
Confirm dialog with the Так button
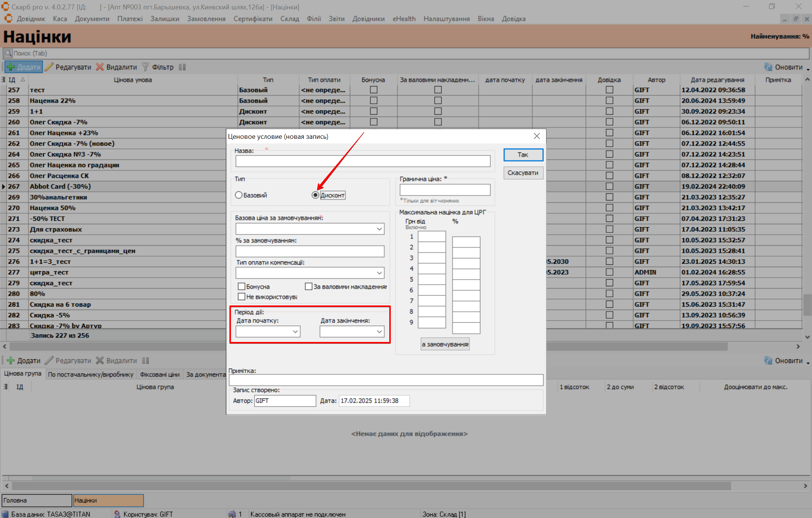click(x=523, y=155)
